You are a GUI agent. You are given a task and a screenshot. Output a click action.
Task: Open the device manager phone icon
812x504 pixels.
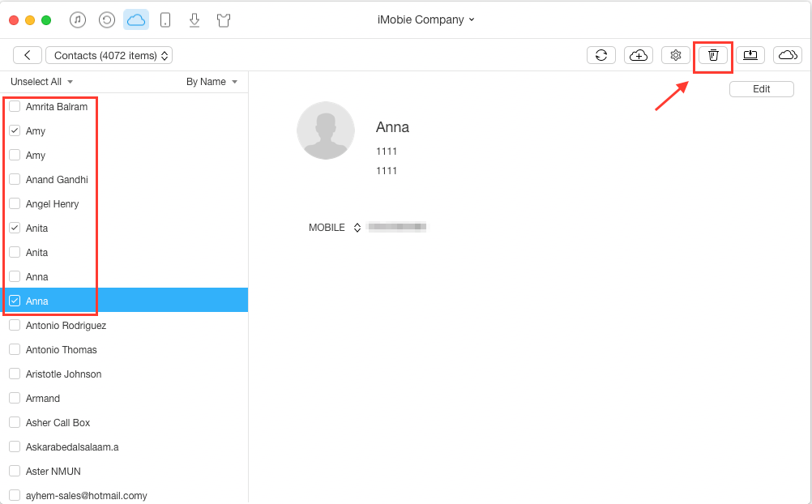165,20
